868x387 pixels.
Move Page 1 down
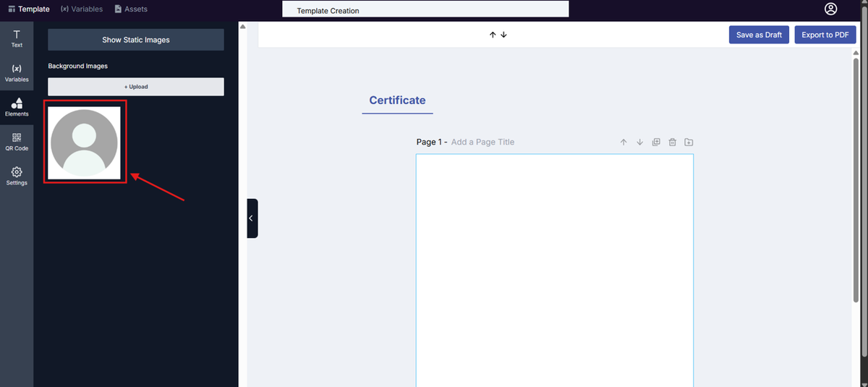point(639,143)
